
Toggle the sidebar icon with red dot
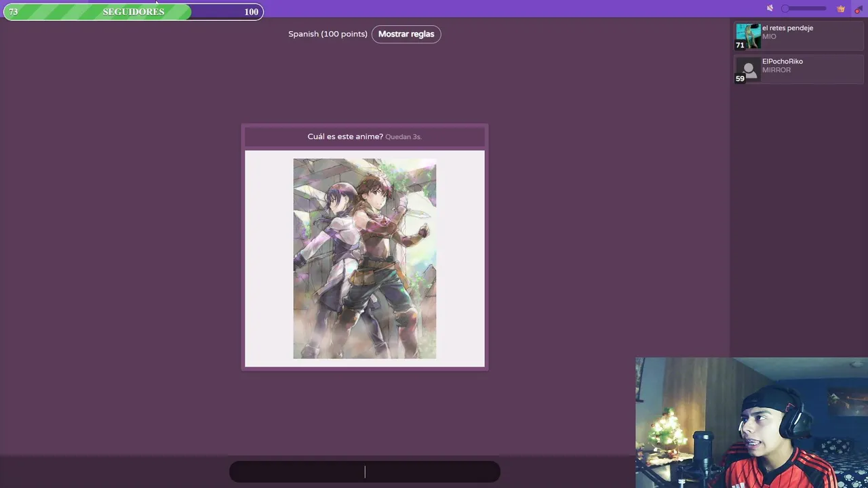(858, 9)
